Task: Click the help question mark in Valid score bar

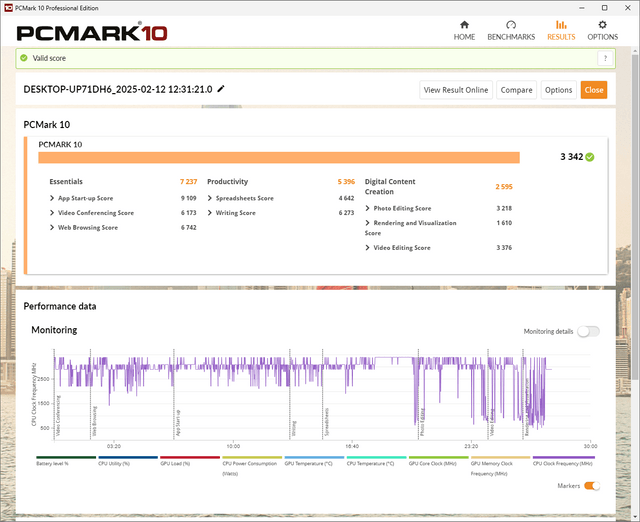Action: pos(605,58)
